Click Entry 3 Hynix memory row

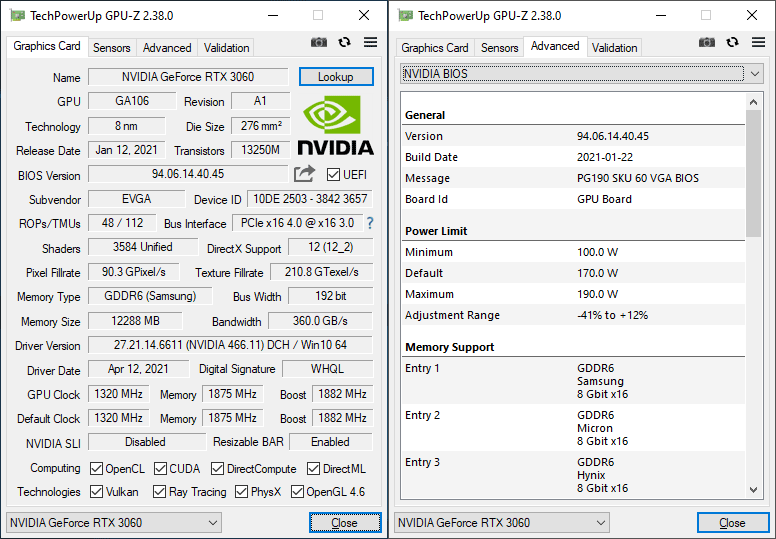[573, 475]
